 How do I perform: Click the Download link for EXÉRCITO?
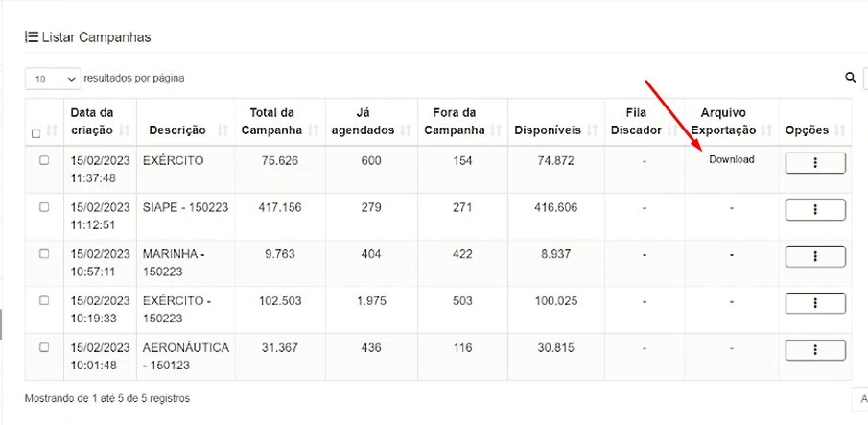point(731,159)
